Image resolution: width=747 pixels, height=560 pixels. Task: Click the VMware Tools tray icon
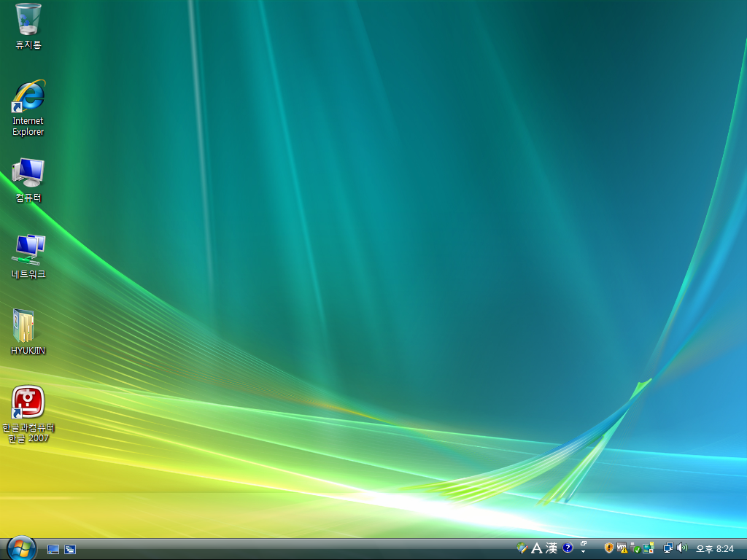click(622, 548)
